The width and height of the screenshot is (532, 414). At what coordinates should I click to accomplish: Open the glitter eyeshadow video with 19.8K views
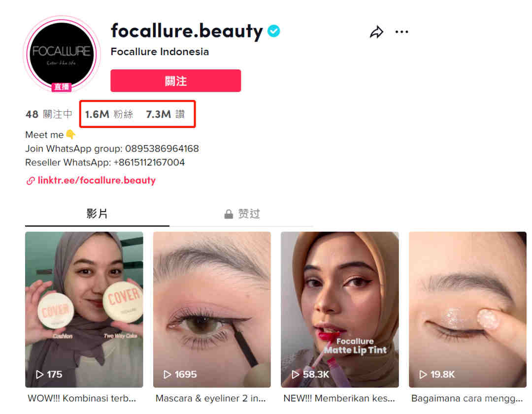point(467,310)
